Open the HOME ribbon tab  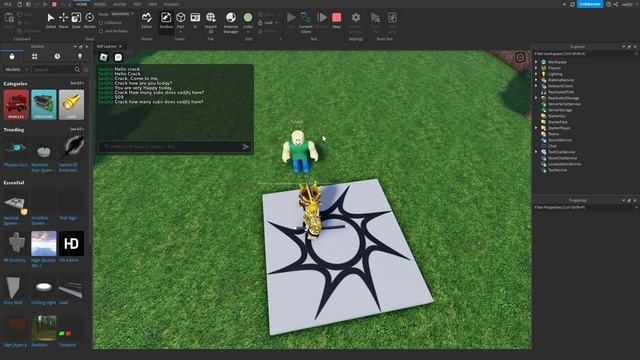coord(82,4)
